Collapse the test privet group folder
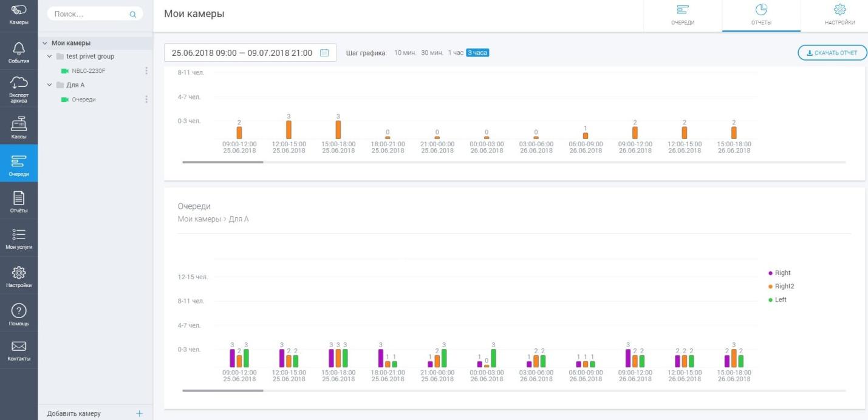Screen dimensions: 868x420 click(x=50, y=56)
